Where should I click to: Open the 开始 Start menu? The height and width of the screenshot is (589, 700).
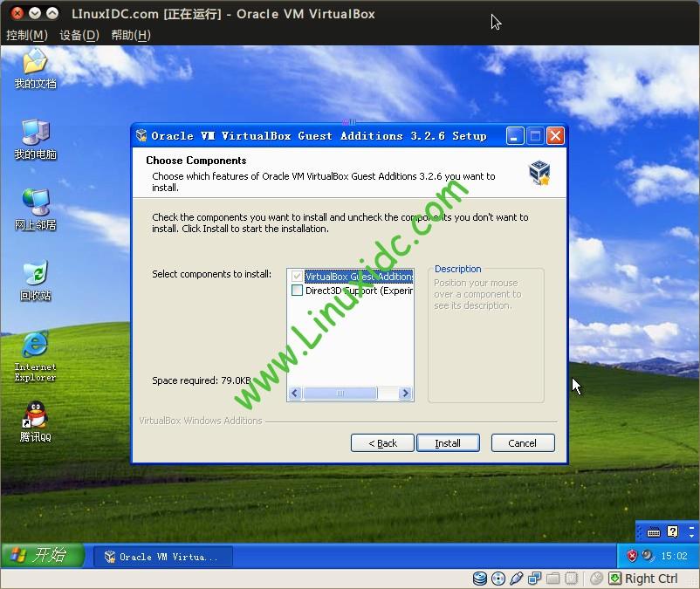[x=42, y=556]
